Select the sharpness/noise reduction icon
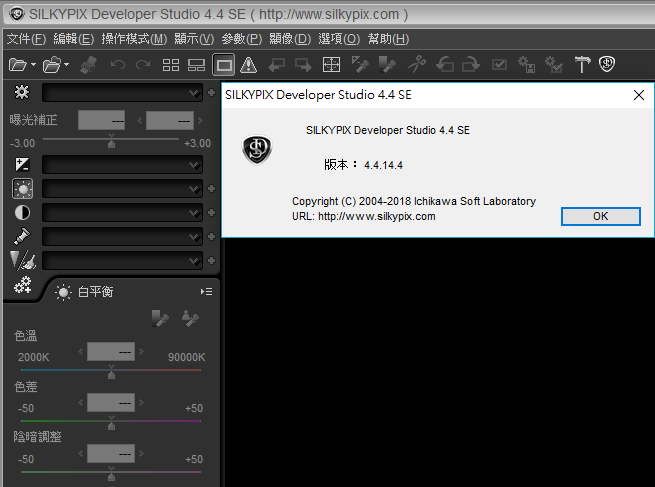This screenshot has width=655, height=487. click(x=23, y=260)
